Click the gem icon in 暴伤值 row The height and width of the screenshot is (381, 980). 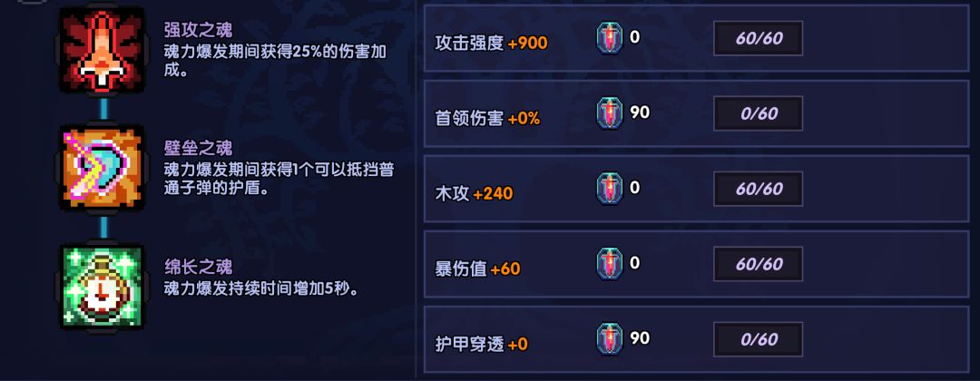(610, 264)
